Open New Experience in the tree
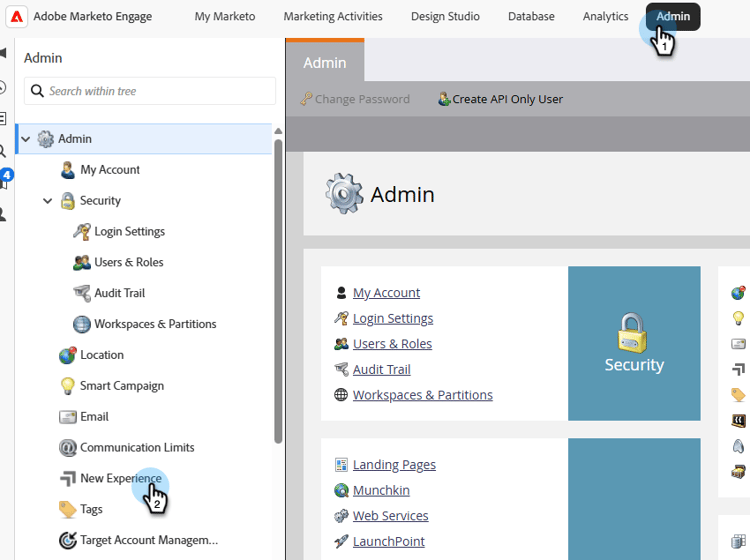 (x=121, y=478)
